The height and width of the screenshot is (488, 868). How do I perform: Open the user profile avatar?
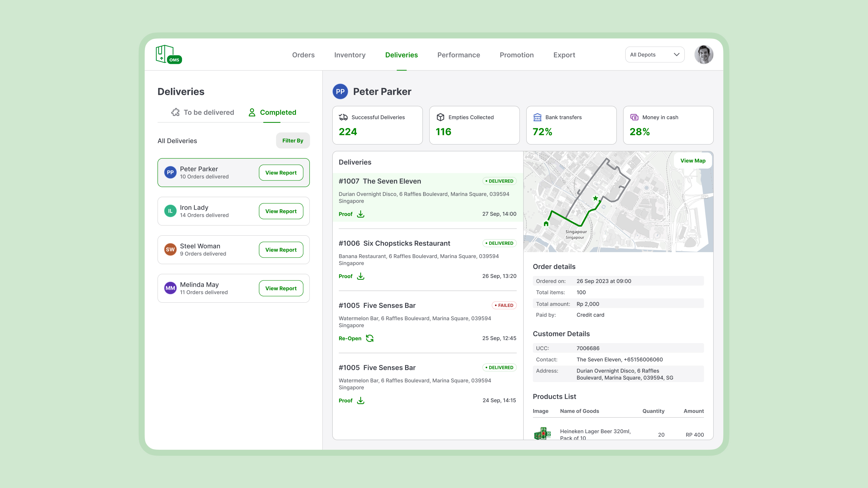703,55
